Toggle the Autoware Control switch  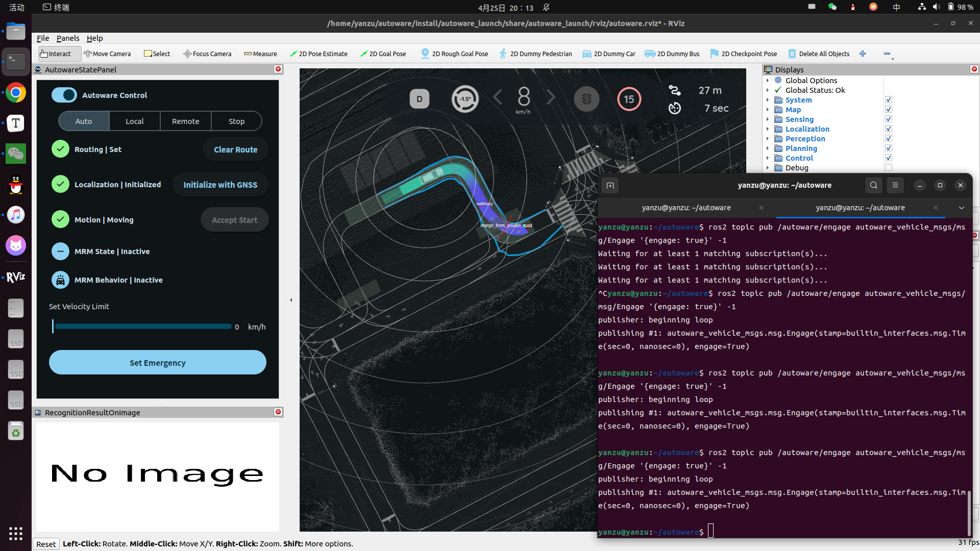click(64, 95)
